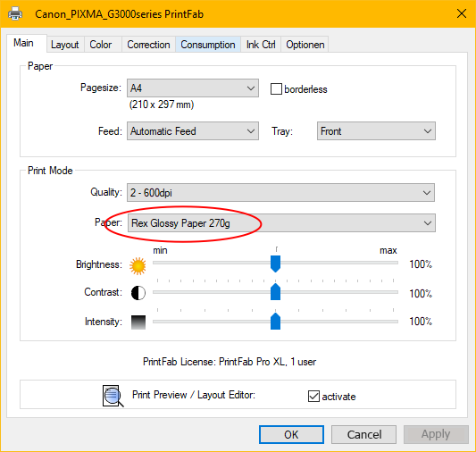Click the window title Canon_PIXMA_G3000series PrintFab
The image size is (476, 452).
(x=120, y=14)
